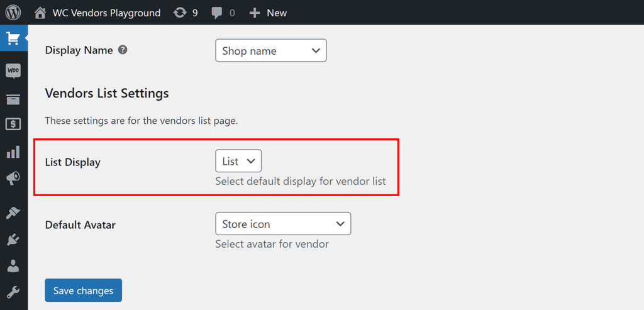Open the Products archive box icon

[x=13, y=99]
